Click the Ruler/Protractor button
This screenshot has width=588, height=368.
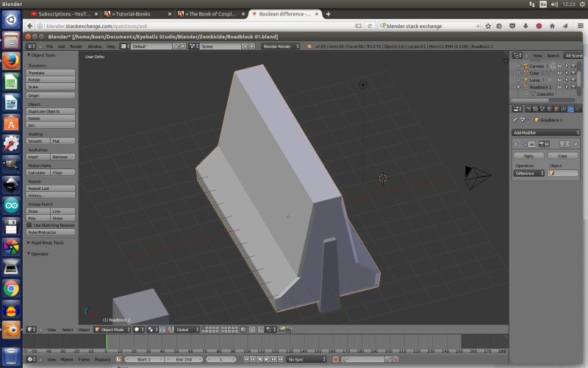click(51, 233)
